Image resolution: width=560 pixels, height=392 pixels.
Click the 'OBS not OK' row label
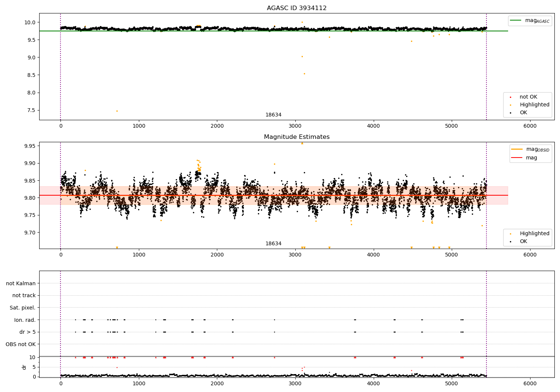(21, 344)
